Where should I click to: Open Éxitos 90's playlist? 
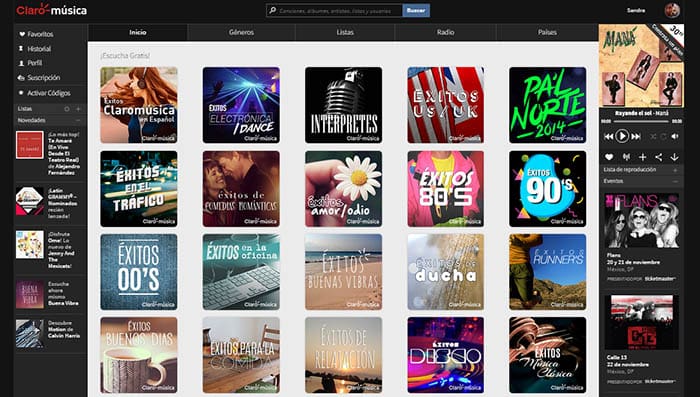point(548,189)
